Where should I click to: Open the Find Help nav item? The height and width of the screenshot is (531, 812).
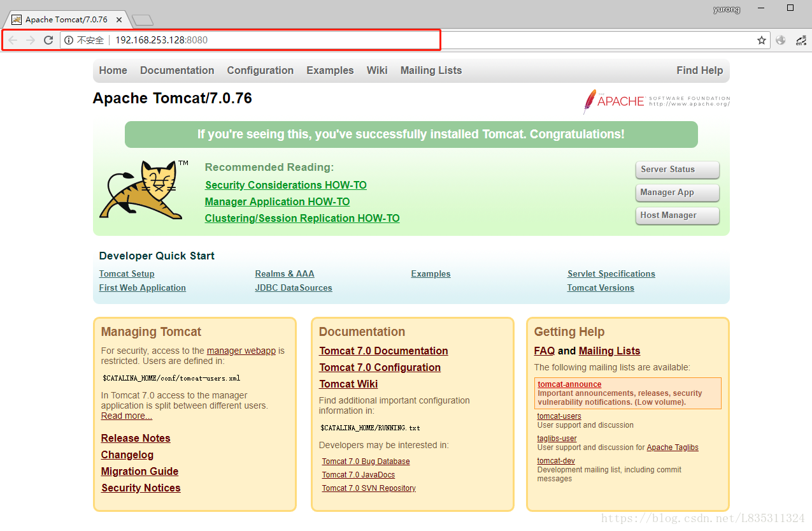point(700,70)
